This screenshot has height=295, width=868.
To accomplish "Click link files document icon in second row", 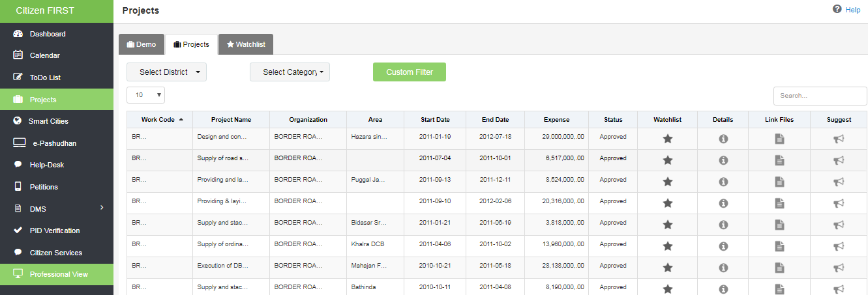I will pos(779,160).
